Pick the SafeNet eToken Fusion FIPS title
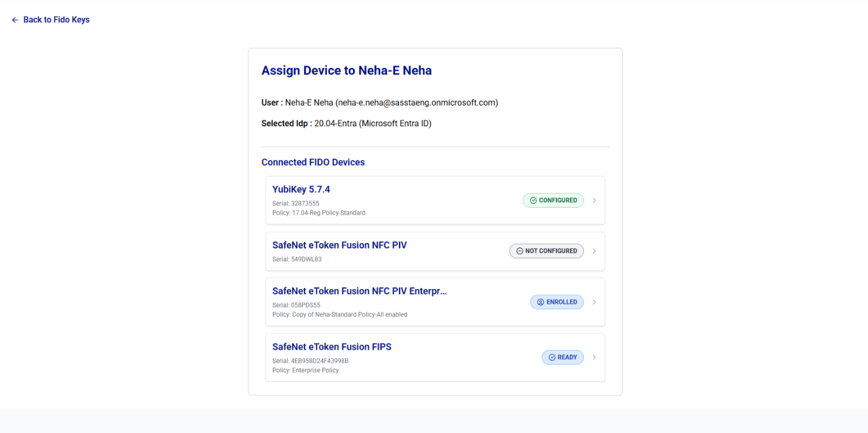Screen dimensions: 868x433 pos(332,347)
